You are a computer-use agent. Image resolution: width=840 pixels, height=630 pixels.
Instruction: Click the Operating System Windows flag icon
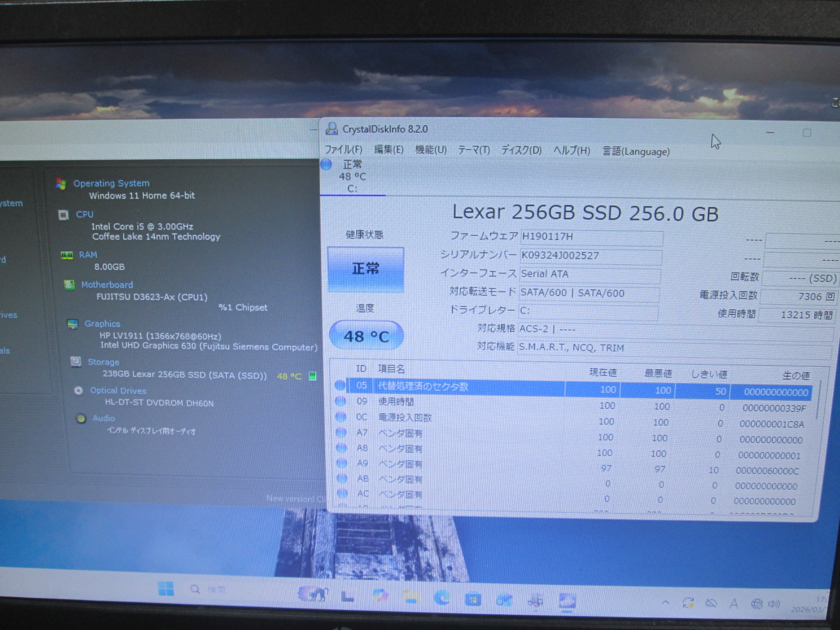pos(61,184)
